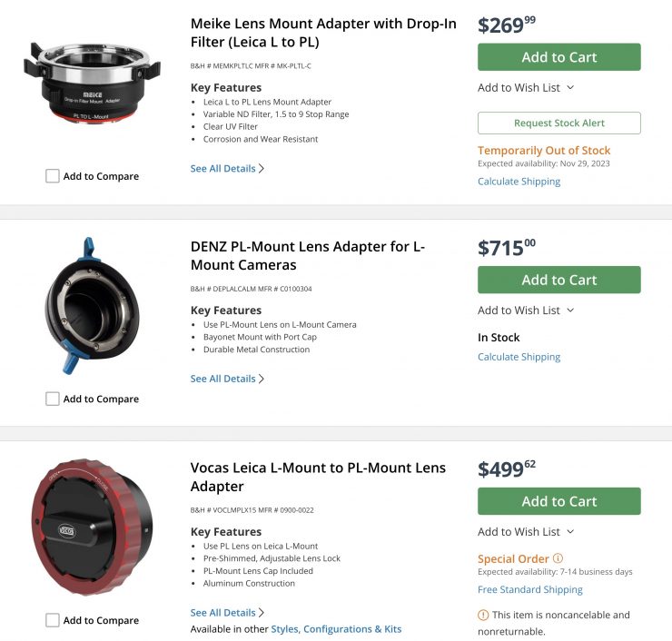The height and width of the screenshot is (641, 672).
Task: Check Add to Compare for Meike adapter
Action: tap(53, 176)
